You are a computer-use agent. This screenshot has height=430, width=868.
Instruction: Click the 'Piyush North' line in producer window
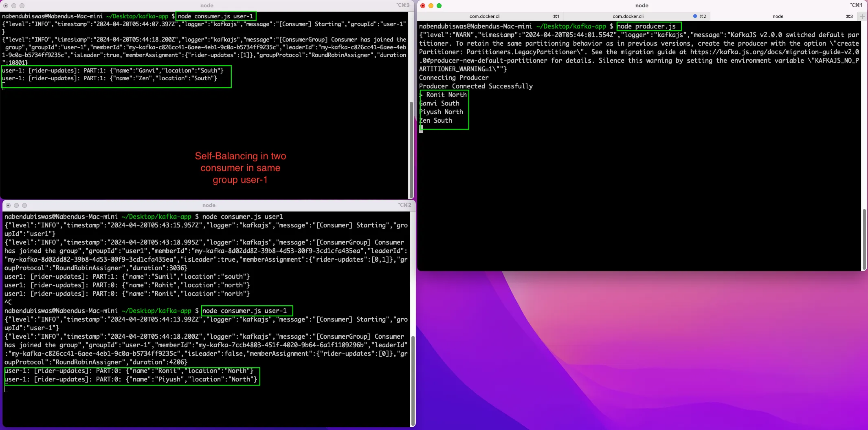(x=441, y=112)
